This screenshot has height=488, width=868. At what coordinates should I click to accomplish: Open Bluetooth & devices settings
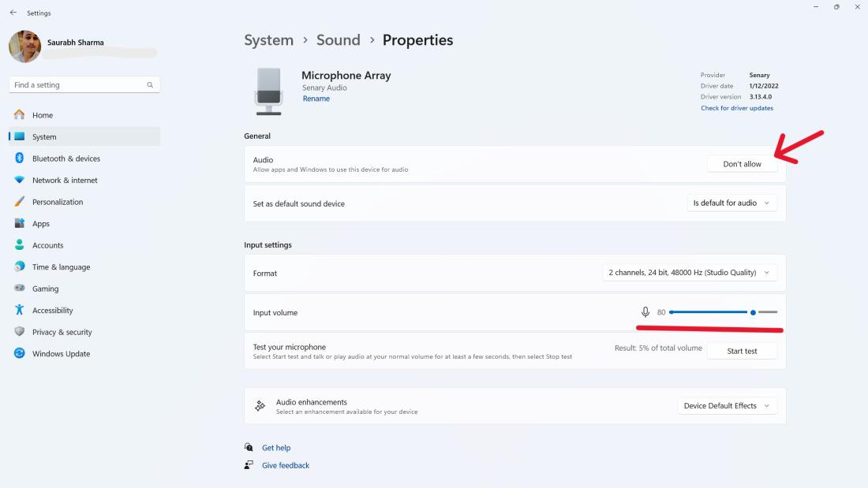65,158
